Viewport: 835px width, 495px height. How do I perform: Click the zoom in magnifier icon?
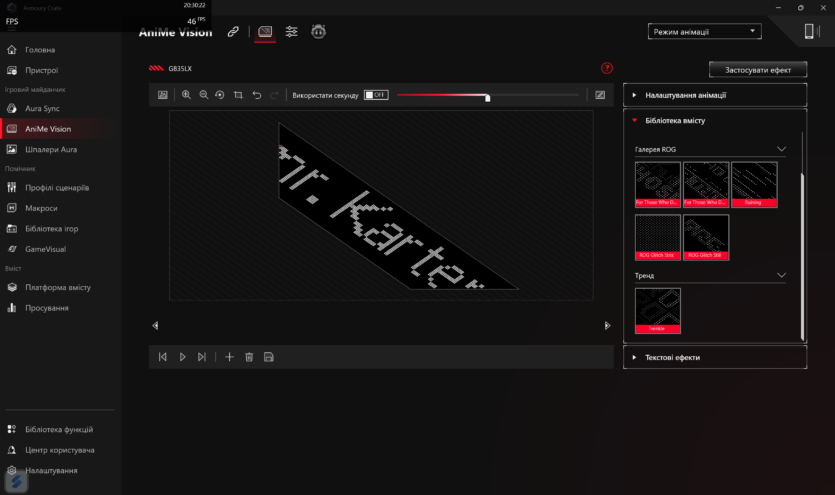pyautogui.click(x=186, y=95)
